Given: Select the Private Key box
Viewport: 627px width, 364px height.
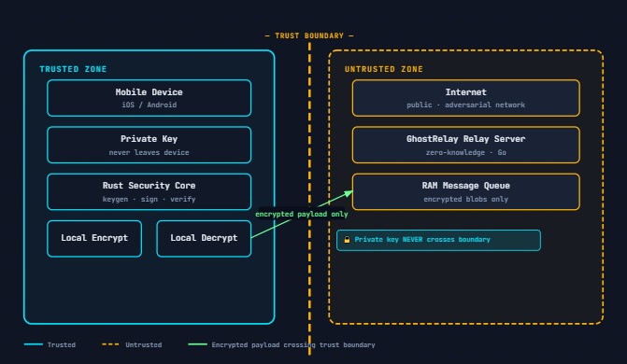Looking at the screenshot, I should coord(150,145).
